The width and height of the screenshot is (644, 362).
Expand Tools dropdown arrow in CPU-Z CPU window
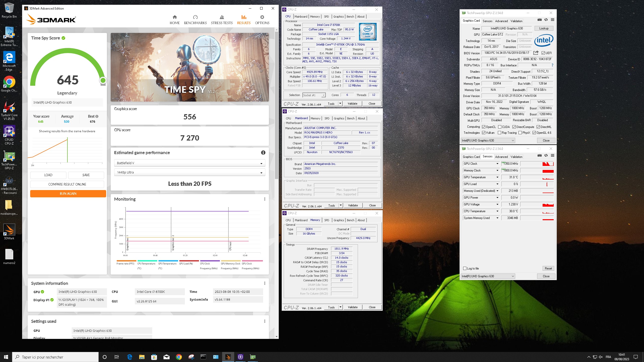[340, 104]
